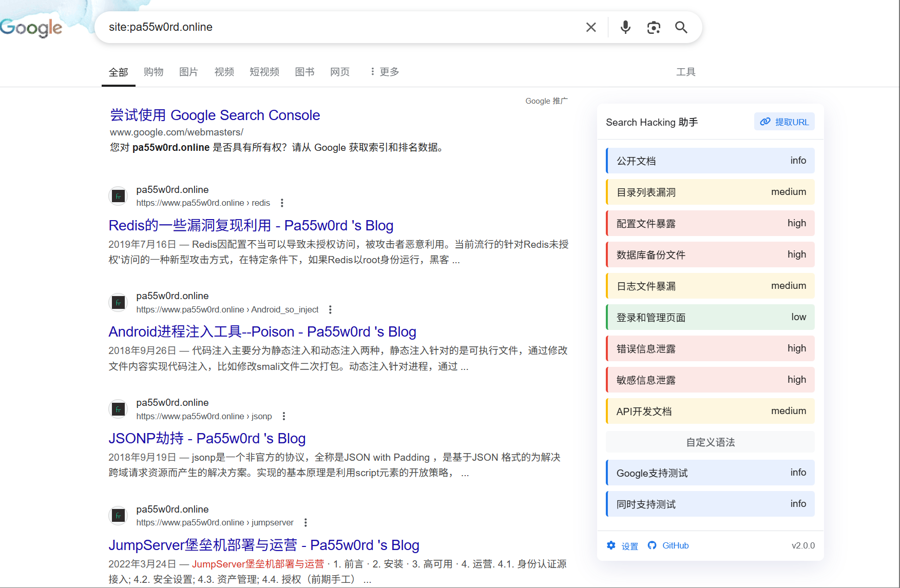Click the 自定义语法 section button

(x=710, y=442)
